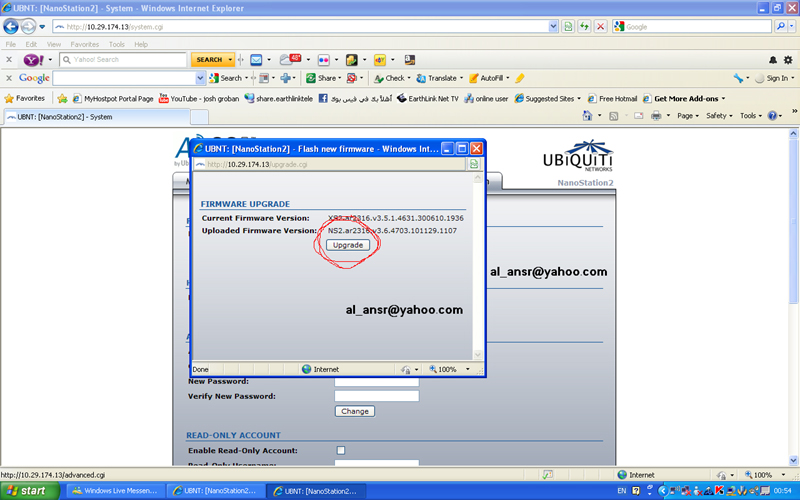
Task: Click the Yahoo! logo on the toolbar
Action: click(x=34, y=60)
